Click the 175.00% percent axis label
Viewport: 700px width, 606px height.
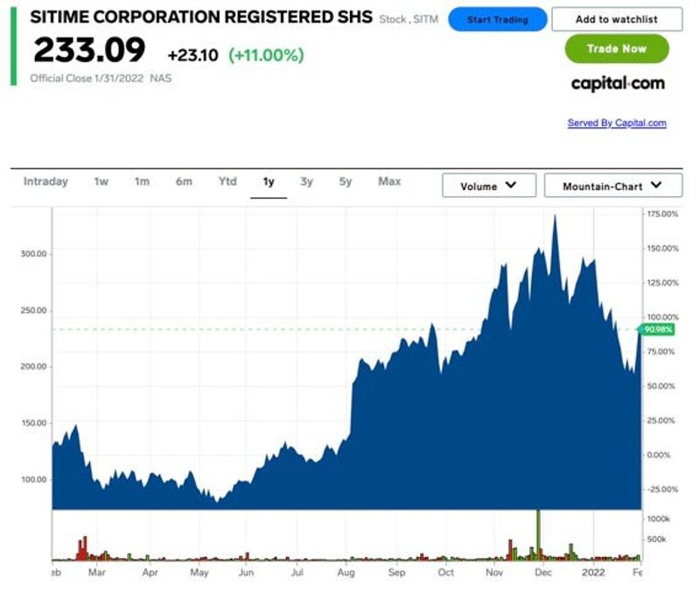tap(662, 214)
